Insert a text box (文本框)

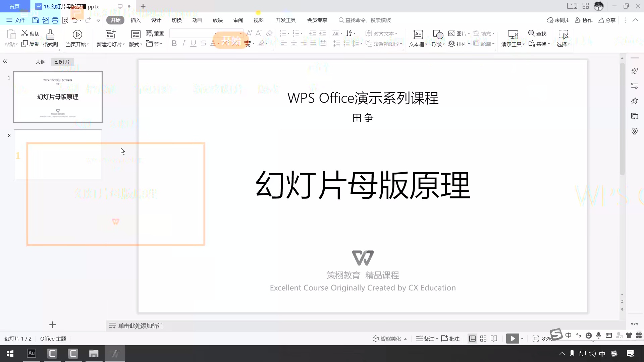coord(418,38)
